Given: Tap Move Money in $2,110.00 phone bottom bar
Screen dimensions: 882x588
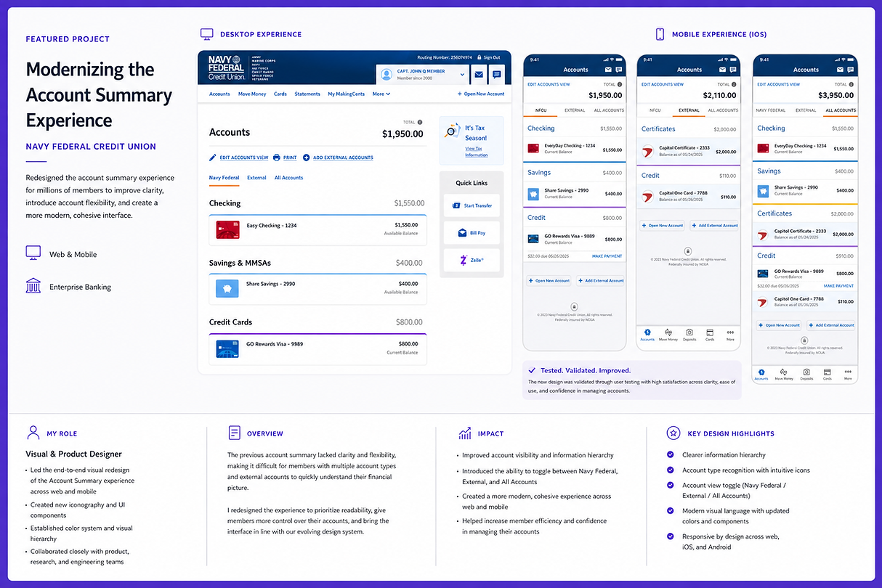Looking at the screenshot, I should (x=668, y=335).
